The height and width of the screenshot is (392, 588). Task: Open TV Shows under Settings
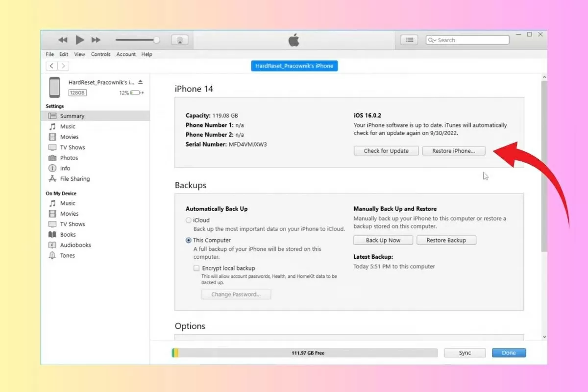[x=72, y=147]
